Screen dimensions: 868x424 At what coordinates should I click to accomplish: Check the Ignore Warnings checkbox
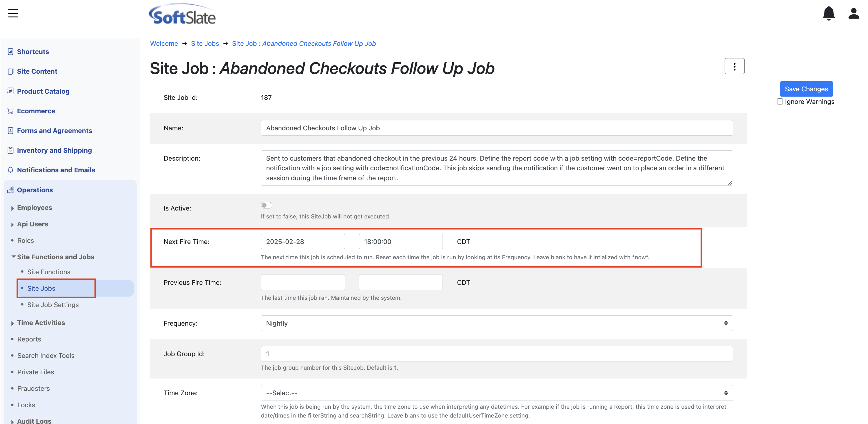click(780, 102)
